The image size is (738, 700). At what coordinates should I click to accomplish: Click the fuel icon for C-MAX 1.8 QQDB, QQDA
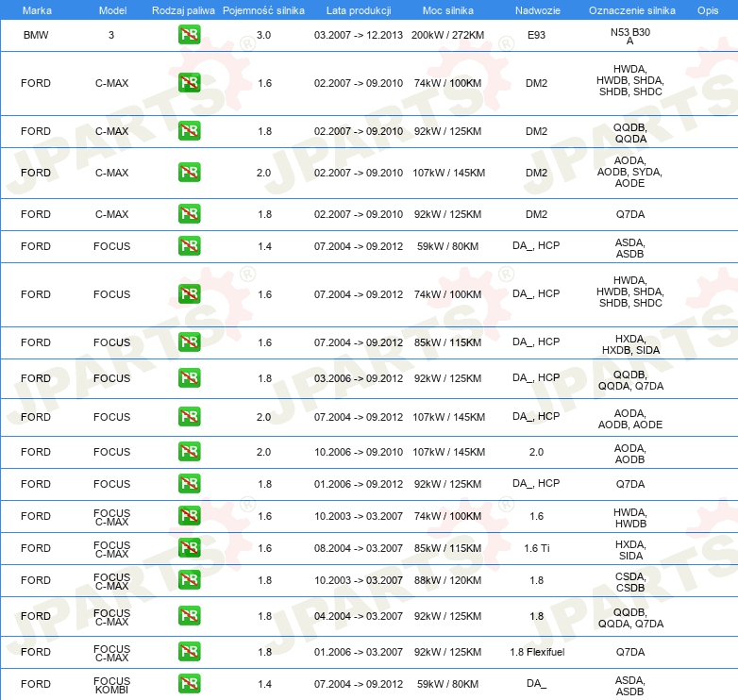pyautogui.click(x=189, y=131)
